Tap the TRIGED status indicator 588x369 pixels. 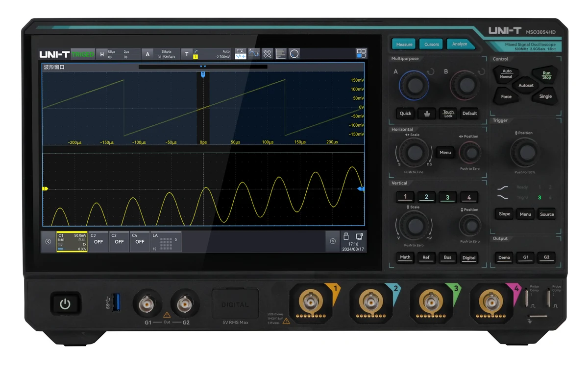click(x=82, y=54)
